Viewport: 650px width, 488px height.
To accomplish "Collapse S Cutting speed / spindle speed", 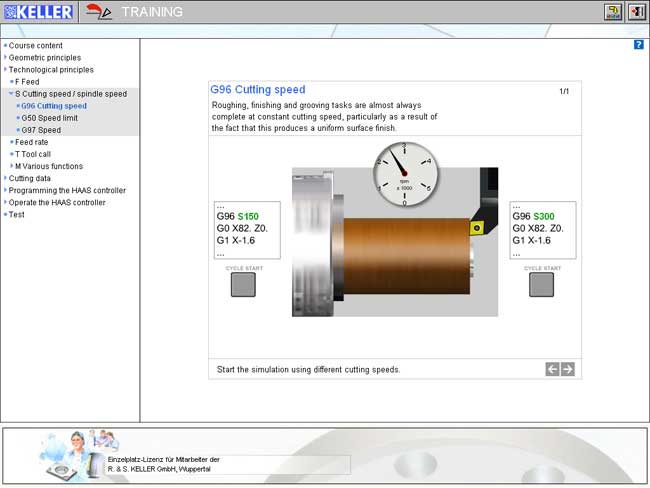I will [71, 93].
